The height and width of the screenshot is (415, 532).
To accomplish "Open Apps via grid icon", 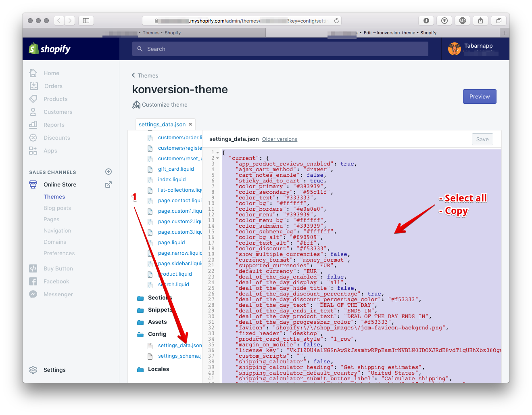I will (x=33, y=151).
